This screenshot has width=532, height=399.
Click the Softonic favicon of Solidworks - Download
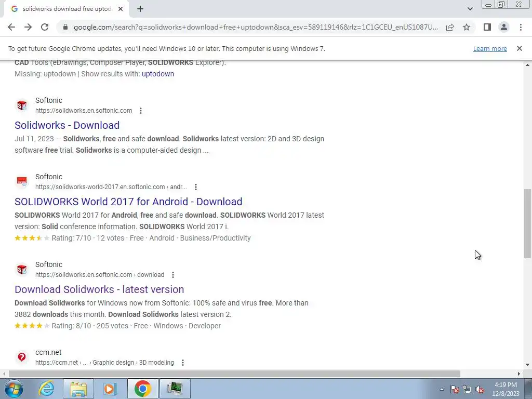(x=22, y=105)
